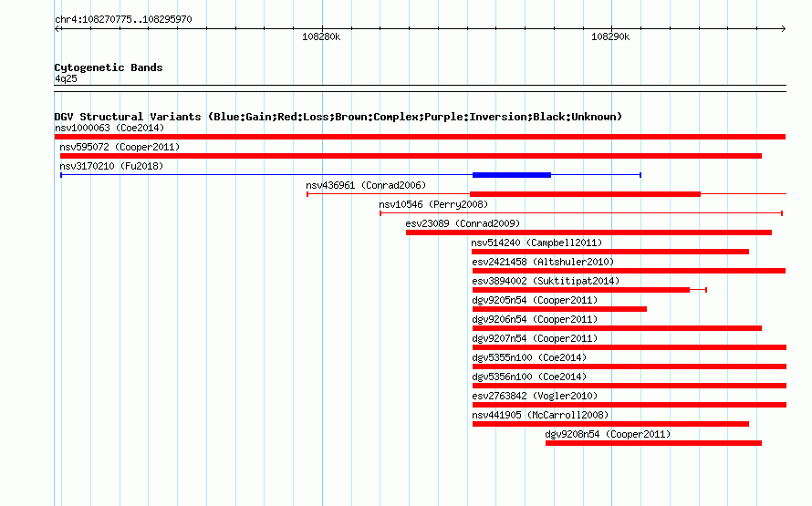Screen dimensions: 812x506
Task: Open esv23089 (Conrad2009) label
Action: coord(463,223)
